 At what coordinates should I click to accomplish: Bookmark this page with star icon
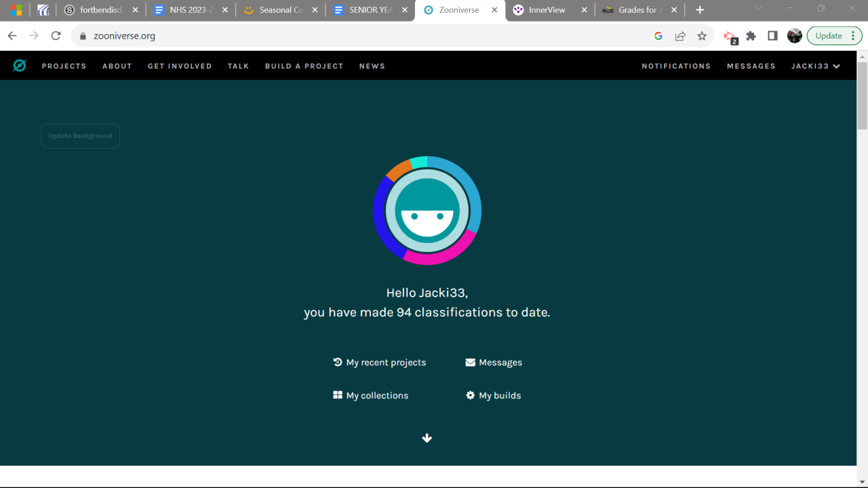[702, 36]
